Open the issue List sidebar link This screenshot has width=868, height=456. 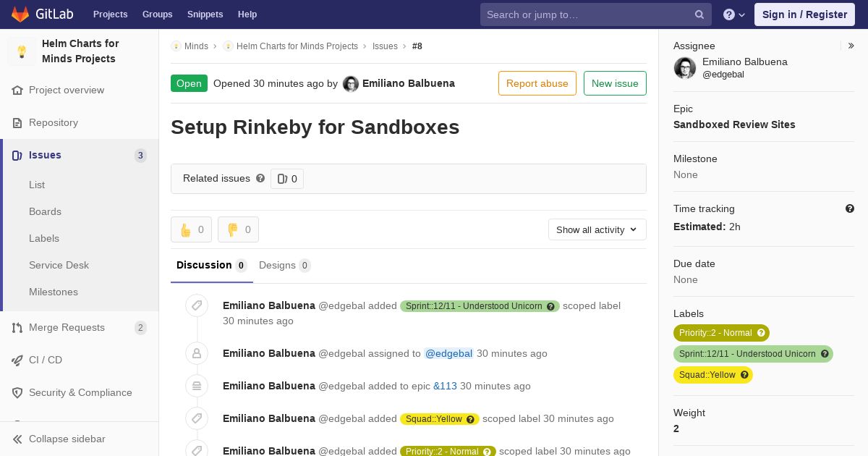tap(37, 185)
